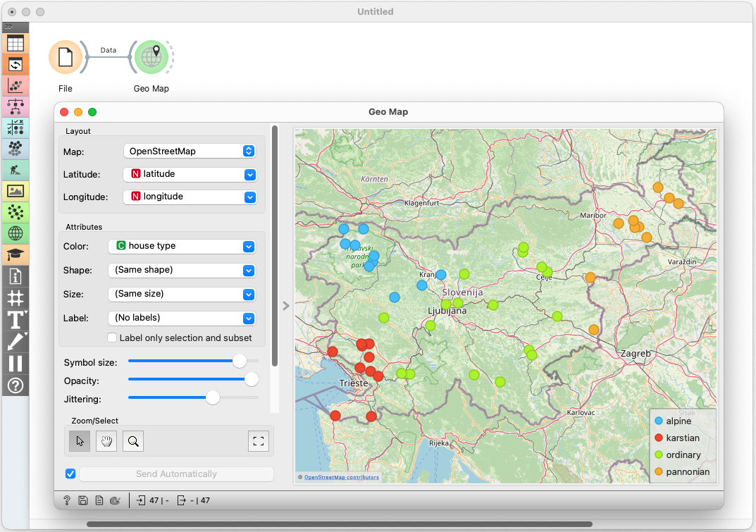Open the Longitude attribute dropdown

point(190,197)
